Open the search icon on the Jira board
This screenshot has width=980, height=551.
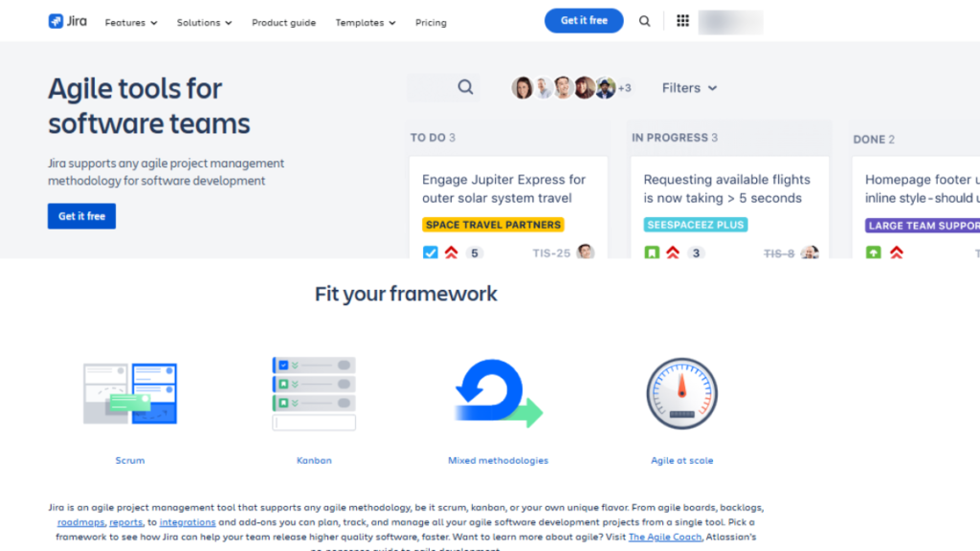pyautogui.click(x=466, y=87)
